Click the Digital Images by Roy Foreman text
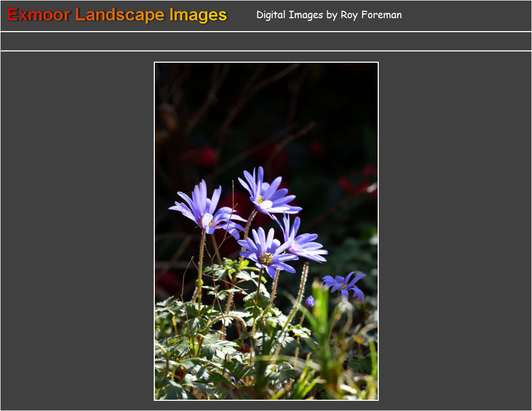The width and height of the screenshot is (532, 411). tap(328, 15)
